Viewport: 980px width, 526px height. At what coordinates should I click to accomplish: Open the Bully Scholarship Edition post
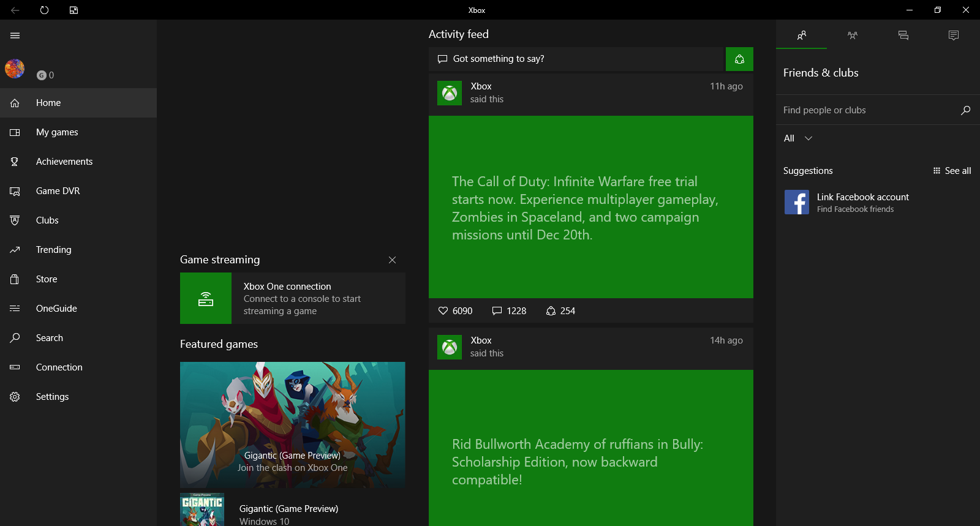(591, 448)
